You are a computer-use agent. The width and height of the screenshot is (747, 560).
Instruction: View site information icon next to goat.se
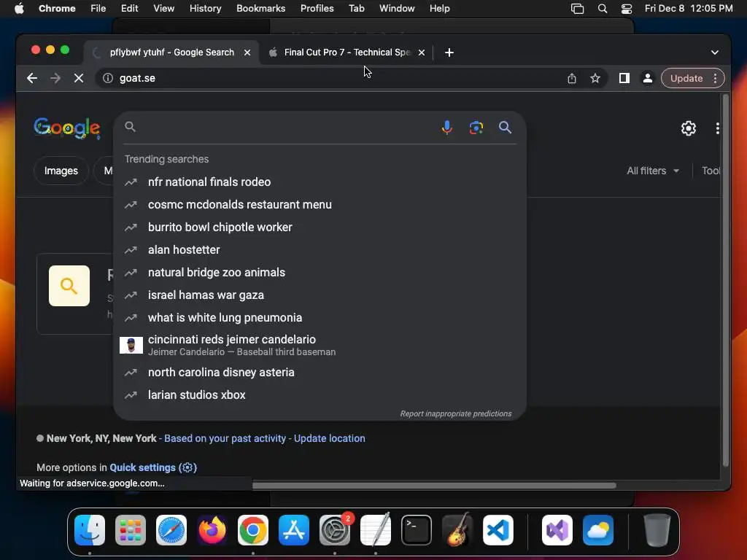click(x=108, y=78)
